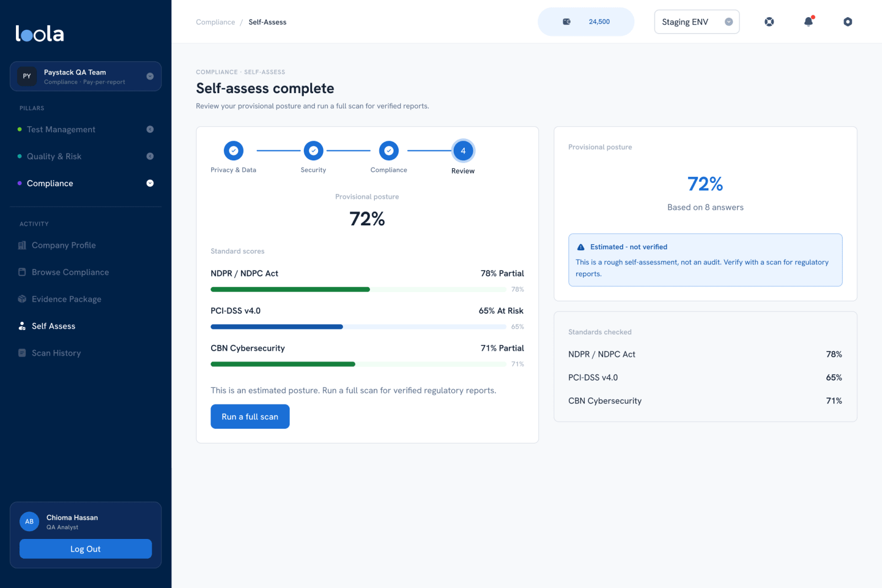
Task: Click the CBN Cybersecurity progress bar
Action: point(358,364)
